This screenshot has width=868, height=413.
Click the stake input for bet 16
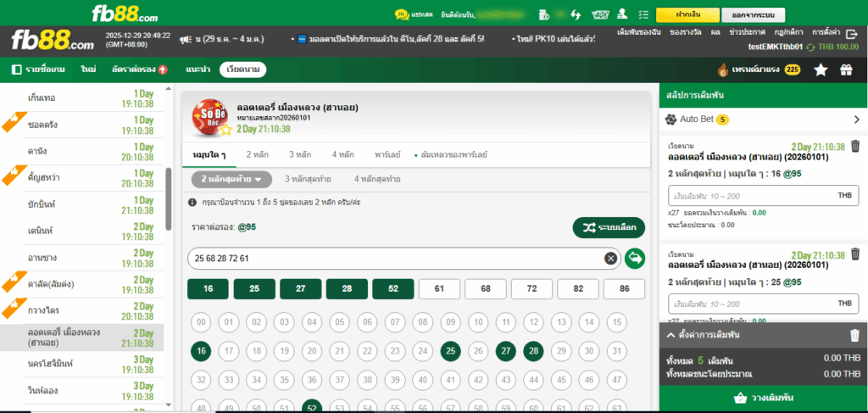click(764, 195)
